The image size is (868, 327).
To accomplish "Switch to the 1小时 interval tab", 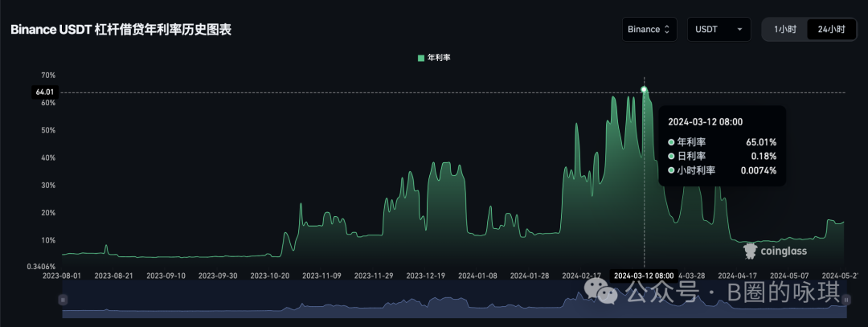I will (x=785, y=29).
